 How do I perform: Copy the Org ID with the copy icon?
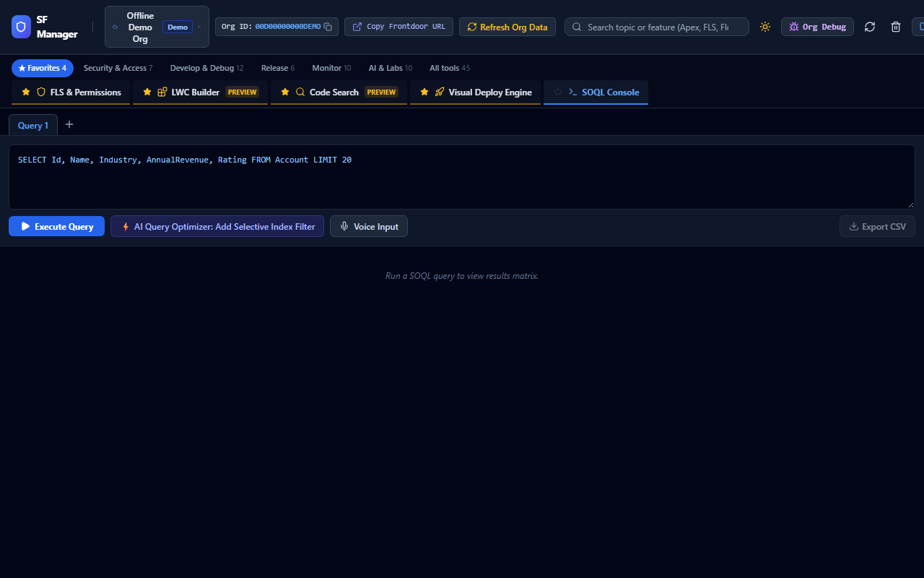pos(328,27)
